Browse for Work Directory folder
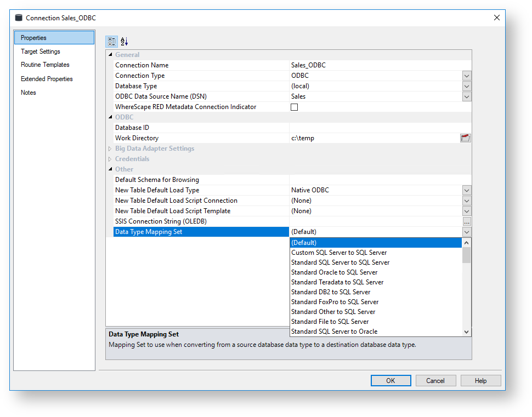 (x=465, y=138)
